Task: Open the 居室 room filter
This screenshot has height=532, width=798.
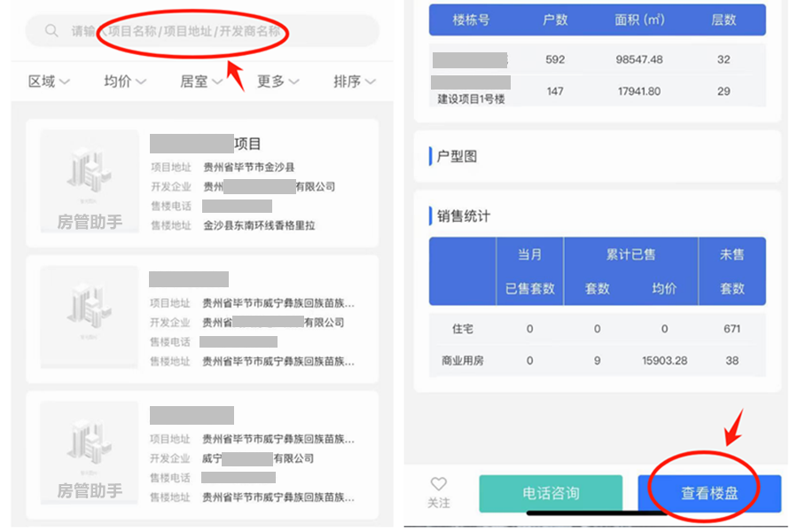Action: pos(200,82)
